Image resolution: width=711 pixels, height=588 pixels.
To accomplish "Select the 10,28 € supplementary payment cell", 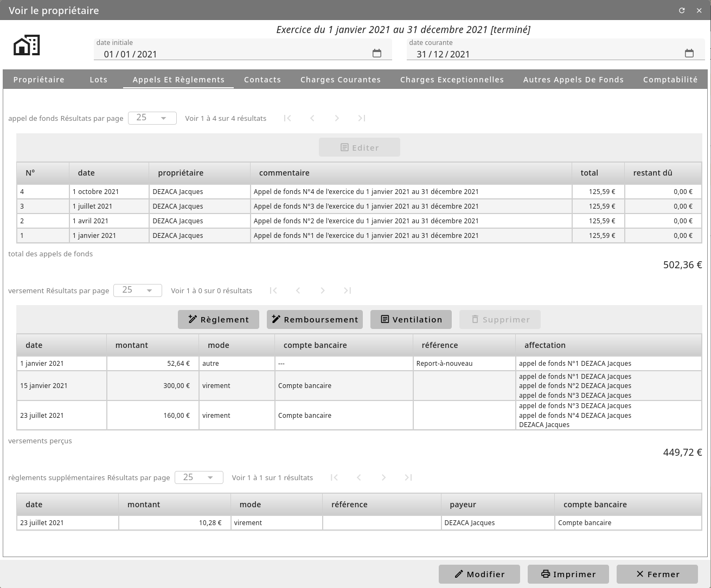I will pyautogui.click(x=175, y=523).
